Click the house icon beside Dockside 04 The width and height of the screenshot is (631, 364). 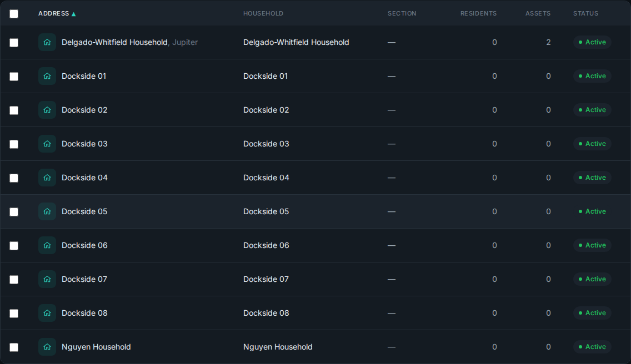tap(47, 178)
